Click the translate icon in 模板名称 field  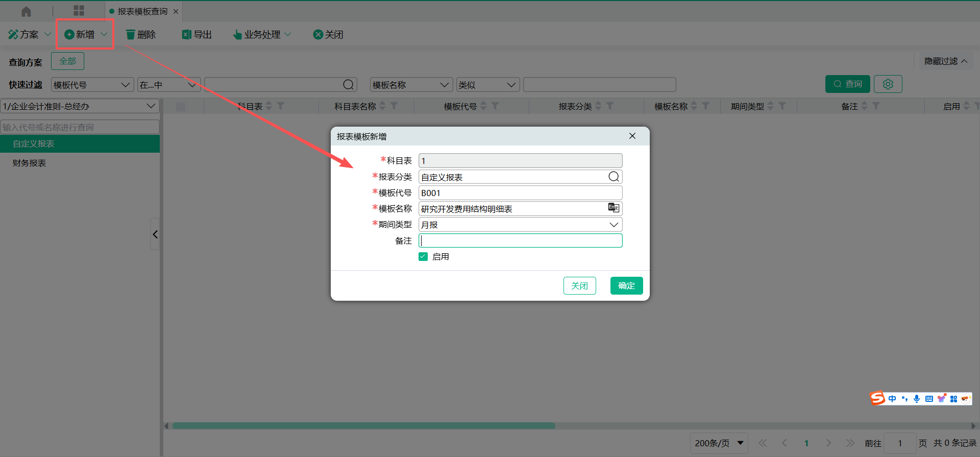pyautogui.click(x=614, y=208)
